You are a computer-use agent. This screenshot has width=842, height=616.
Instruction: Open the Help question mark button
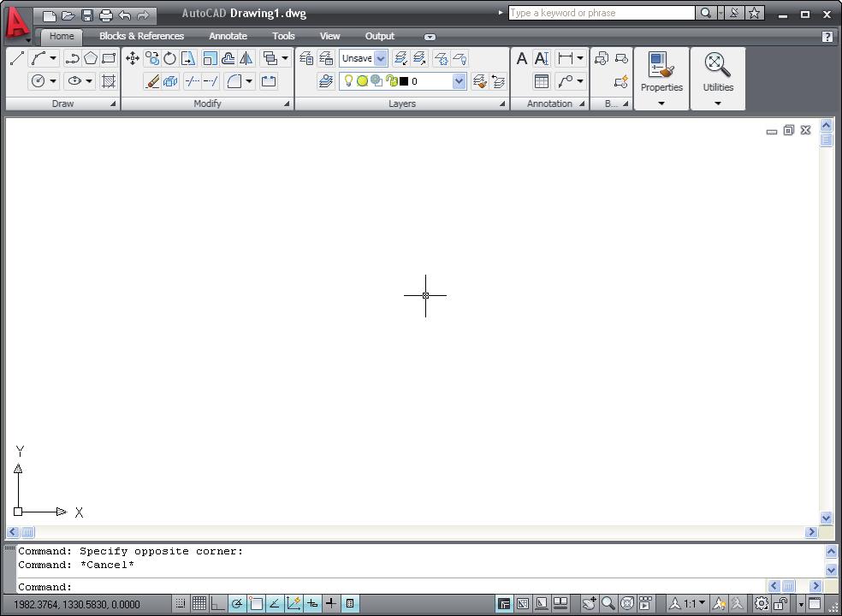pos(827,36)
